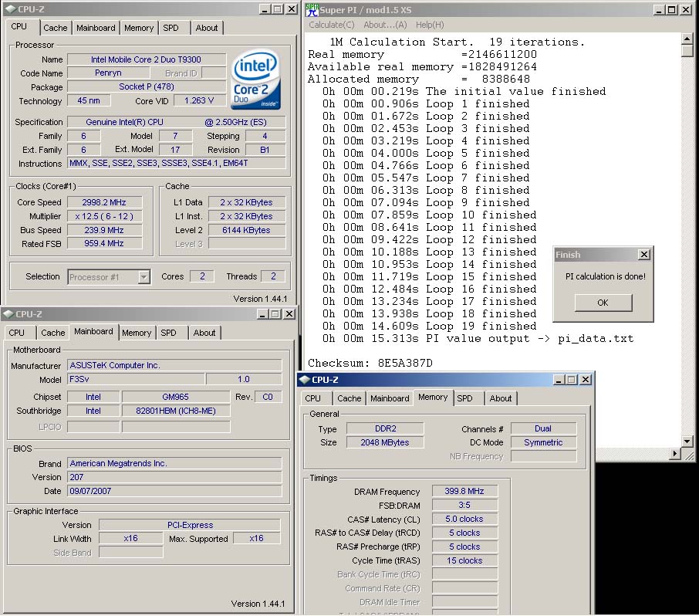Click the Super PI vertical scroll thumb
Image resolution: width=699 pixels, height=616 pixels.
[687, 51]
